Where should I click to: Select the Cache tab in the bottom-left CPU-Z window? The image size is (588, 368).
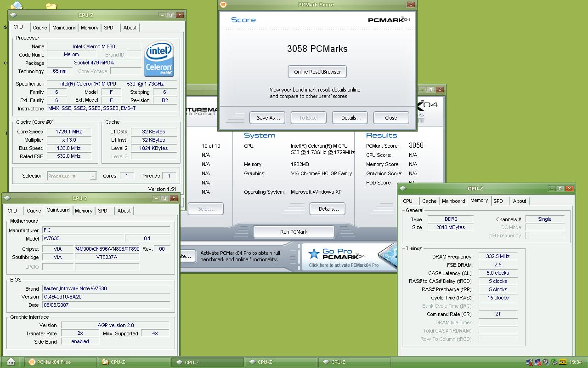click(34, 211)
